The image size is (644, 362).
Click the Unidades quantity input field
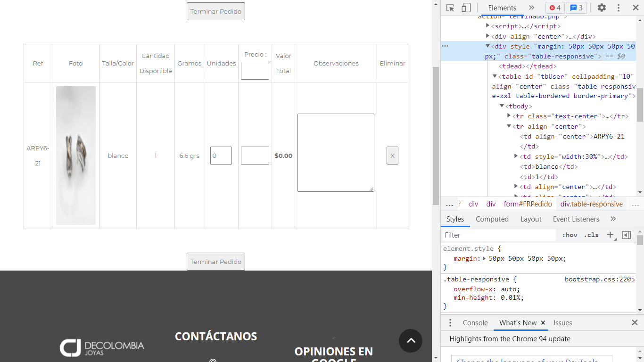[221, 156]
